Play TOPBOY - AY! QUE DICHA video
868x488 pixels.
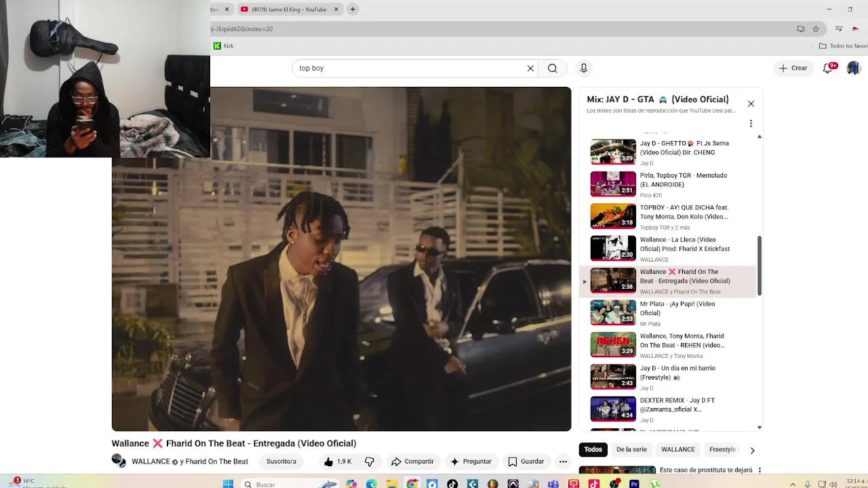coord(668,216)
